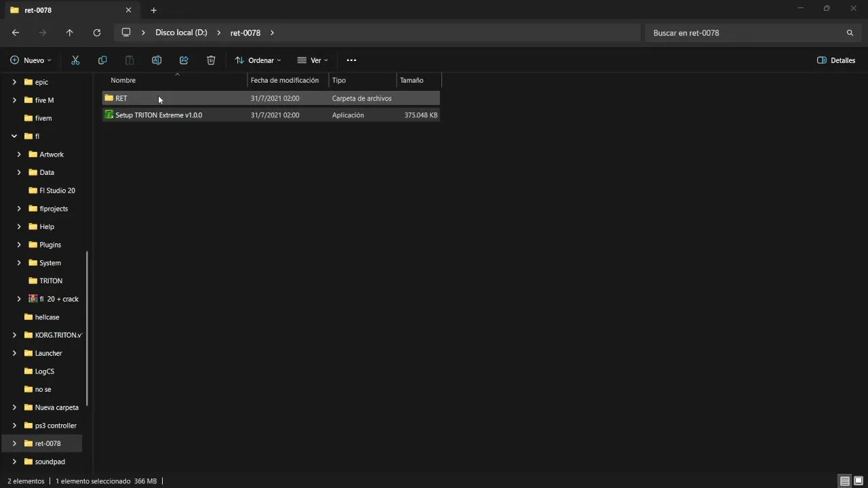Refresh the current folder view
The height and width of the screenshot is (488, 868).
97,33
